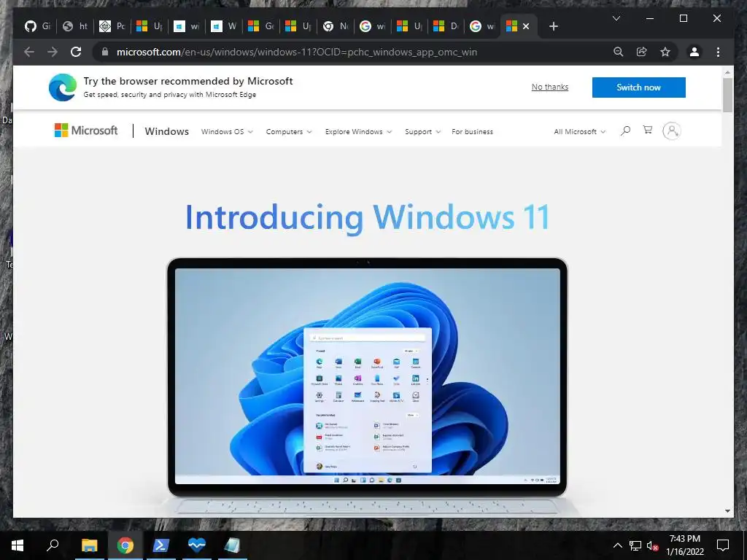Share this page icon
Screen dimensions: 747x560
[x=642, y=52]
